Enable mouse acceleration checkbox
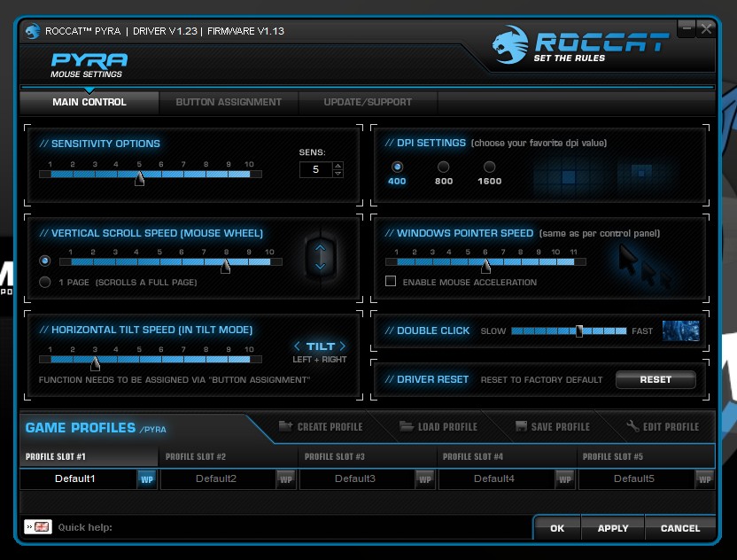Screen dimensions: 737x560 [x=391, y=282]
